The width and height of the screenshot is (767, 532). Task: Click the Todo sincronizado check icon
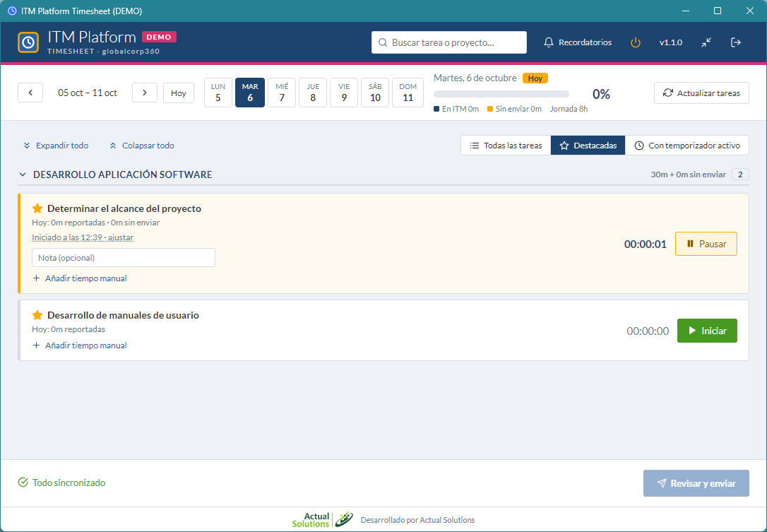(x=23, y=483)
